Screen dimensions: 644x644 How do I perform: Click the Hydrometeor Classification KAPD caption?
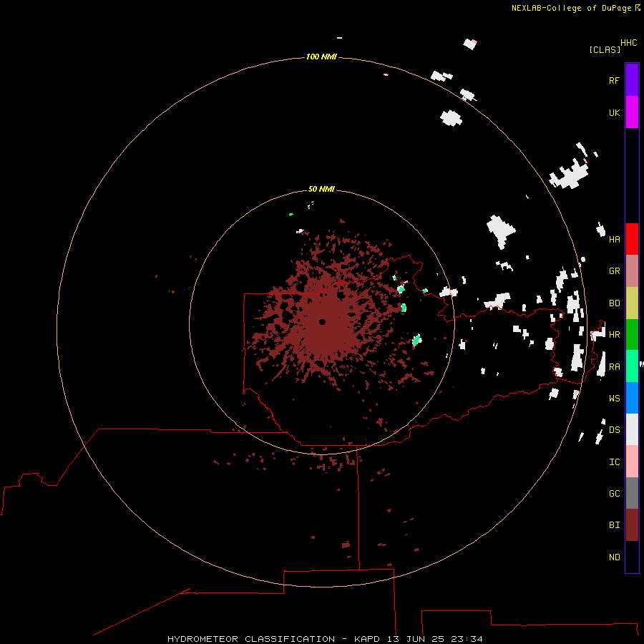coord(325,639)
